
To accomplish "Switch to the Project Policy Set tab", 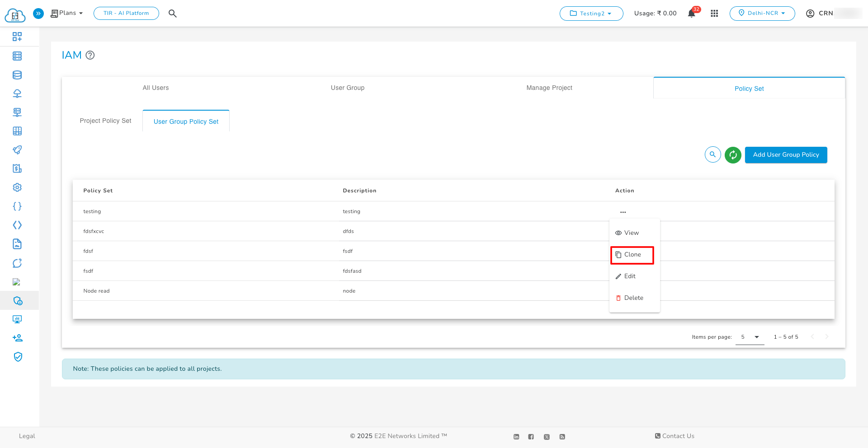I will pyautogui.click(x=105, y=121).
